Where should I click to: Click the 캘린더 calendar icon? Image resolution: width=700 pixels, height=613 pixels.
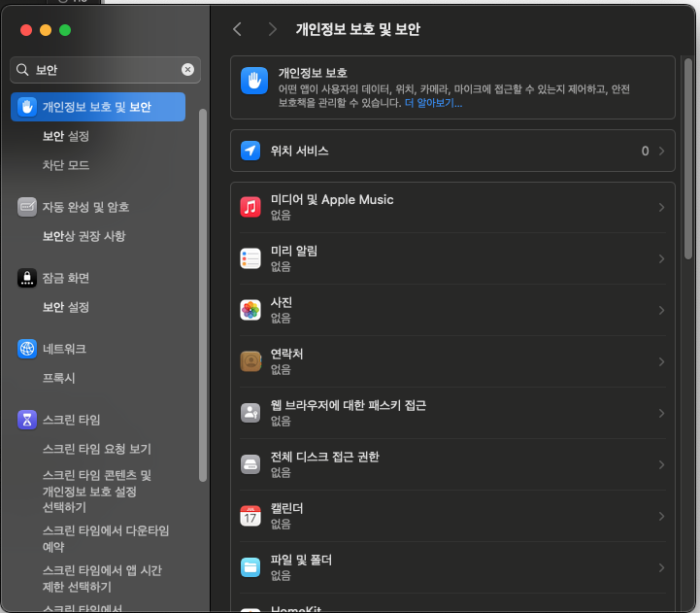(x=250, y=516)
